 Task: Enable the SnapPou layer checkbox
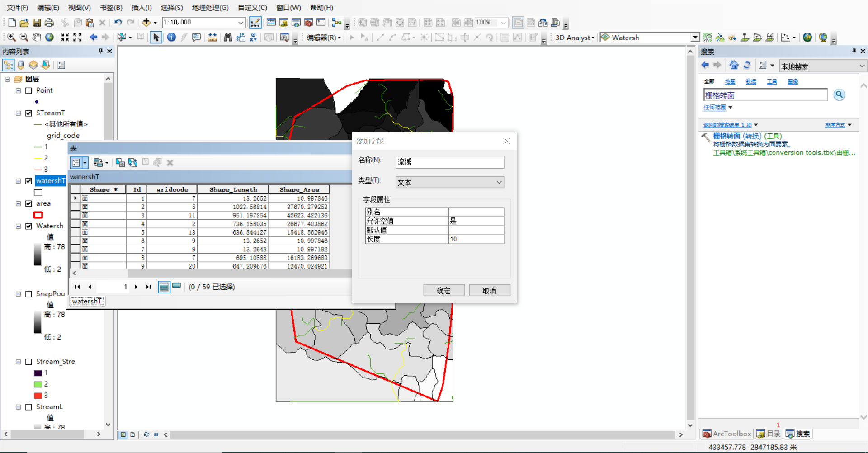[28, 294]
